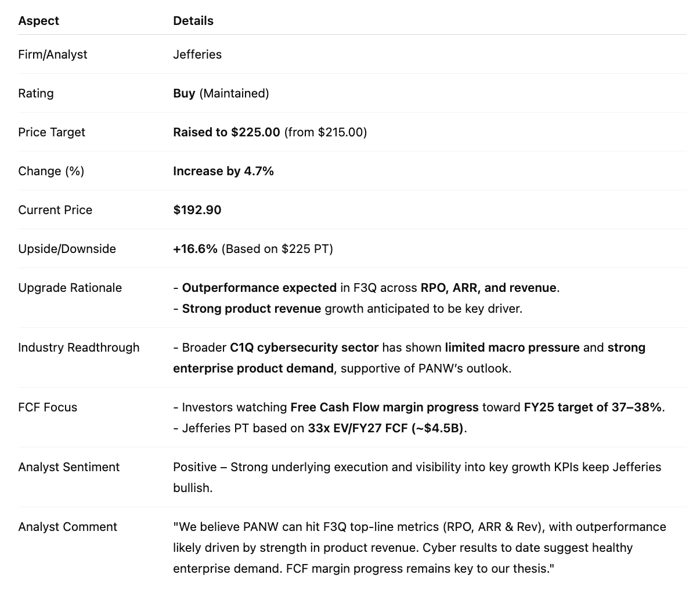This screenshot has width=700, height=600.
Task: Click the Analyst Sentiment row label
Action: pos(68,467)
